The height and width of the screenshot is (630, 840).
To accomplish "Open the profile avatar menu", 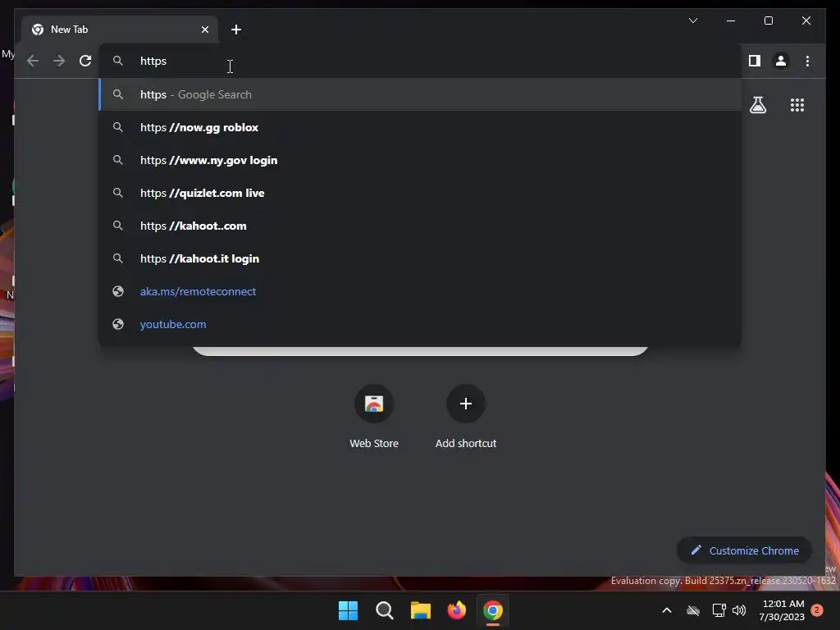I will point(781,61).
